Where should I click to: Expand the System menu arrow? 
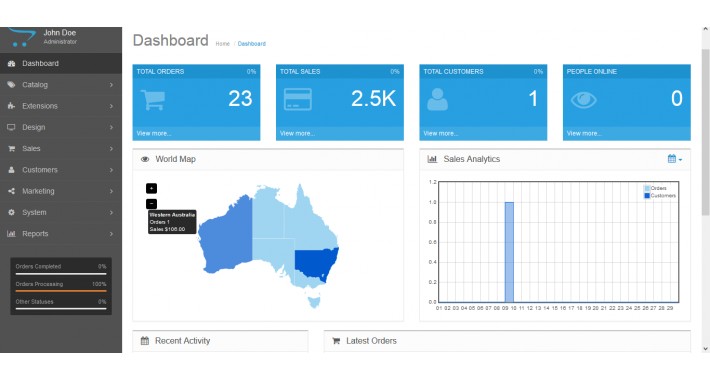tap(111, 212)
